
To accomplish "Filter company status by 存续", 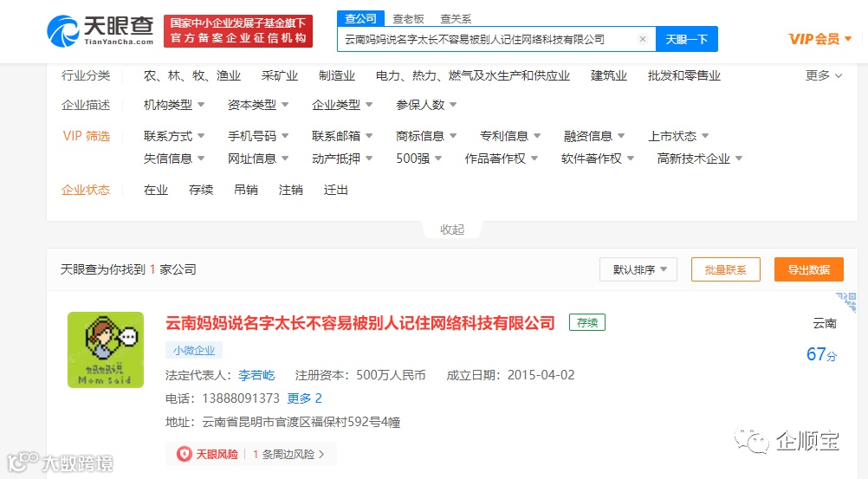I will pyautogui.click(x=201, y=190).
